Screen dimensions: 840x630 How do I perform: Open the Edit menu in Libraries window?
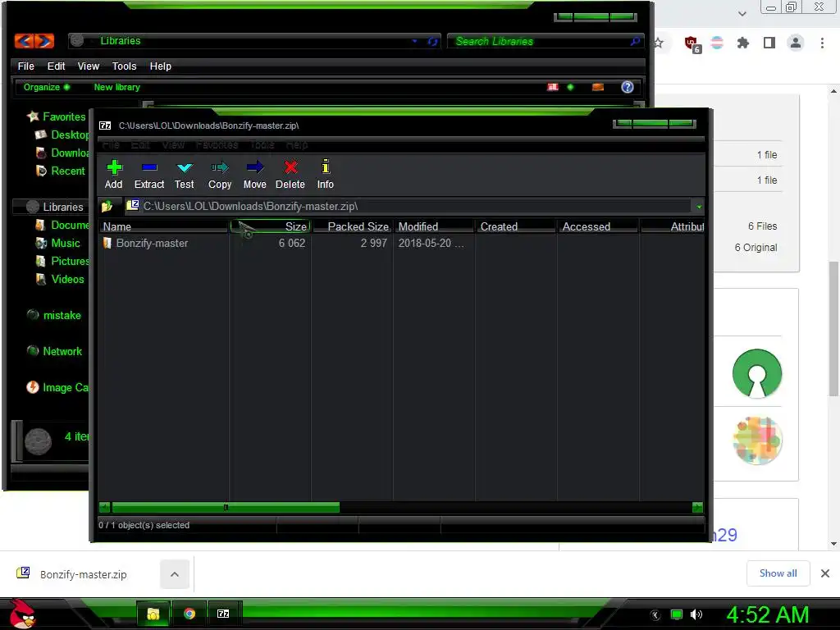coord(56,66)
